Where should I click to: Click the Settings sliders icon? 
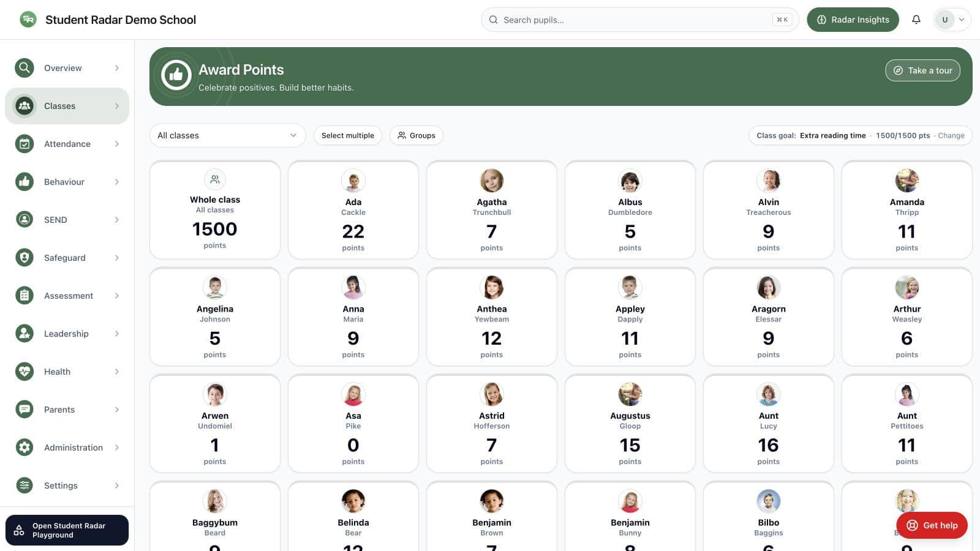(x=24, y=485)
